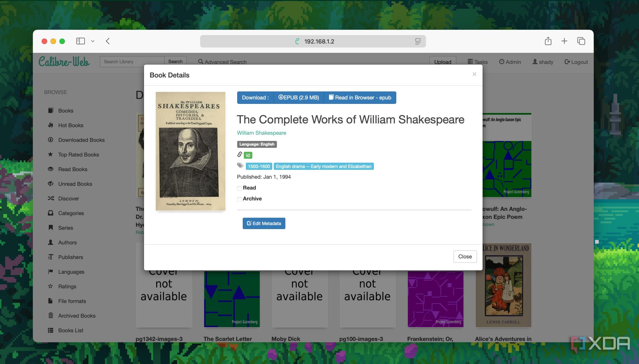Open the William Shakespeare author link
Screen dimensions: 639x364
261,133
